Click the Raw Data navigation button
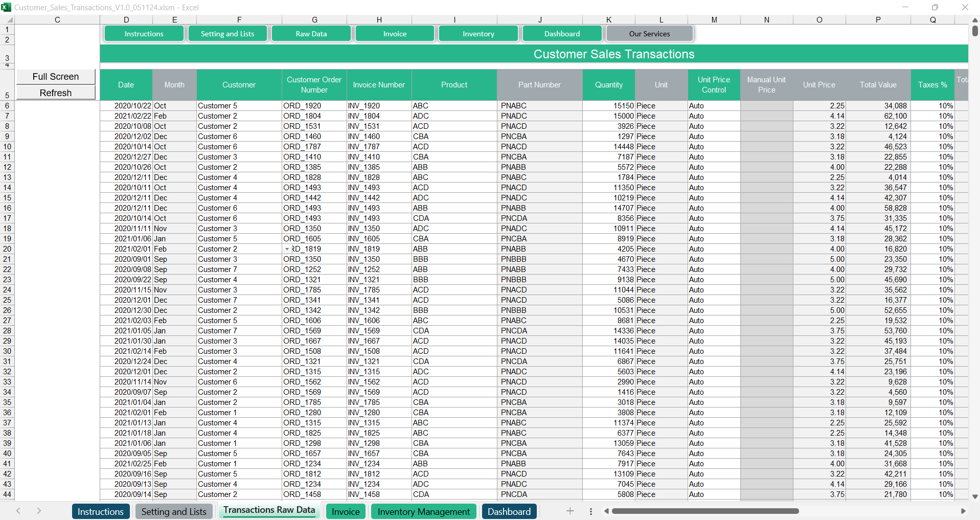Screen dimensions: 980x520 pos(311,34)
